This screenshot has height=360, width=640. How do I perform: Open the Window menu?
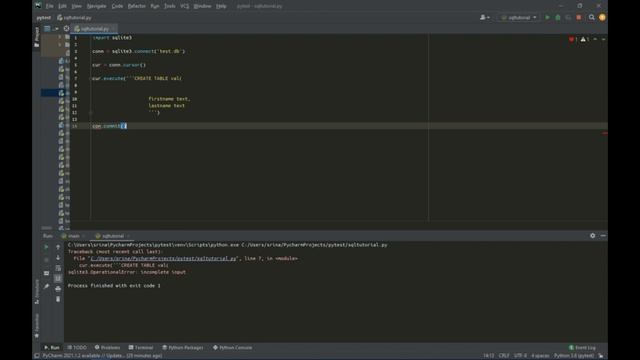(x=202, y=6)
